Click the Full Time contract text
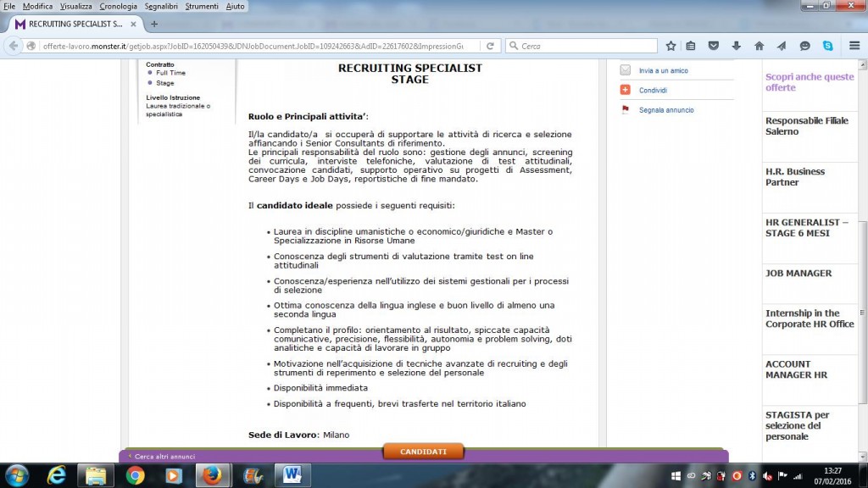The image size is (868, 488). (170, 73)
